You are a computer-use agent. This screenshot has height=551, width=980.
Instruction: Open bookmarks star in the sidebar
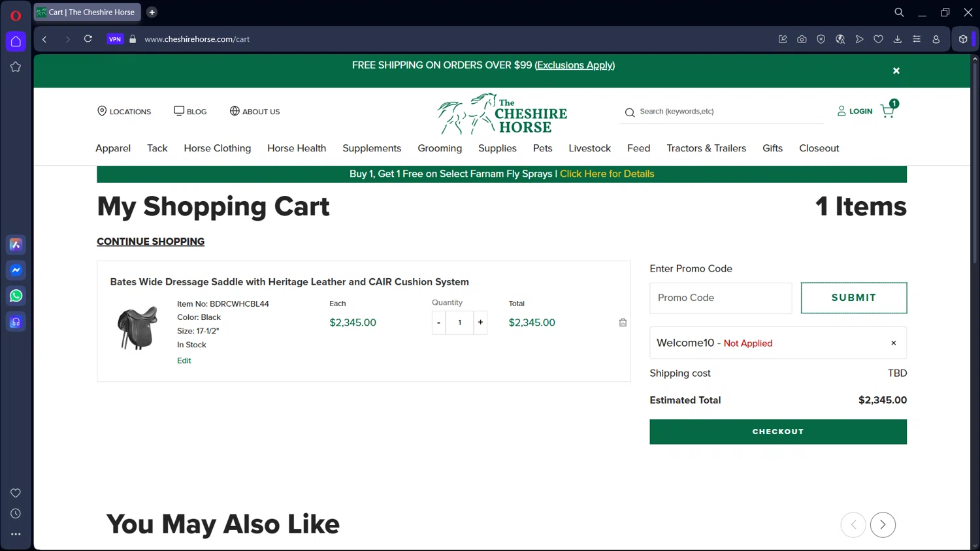click(16, 67)
